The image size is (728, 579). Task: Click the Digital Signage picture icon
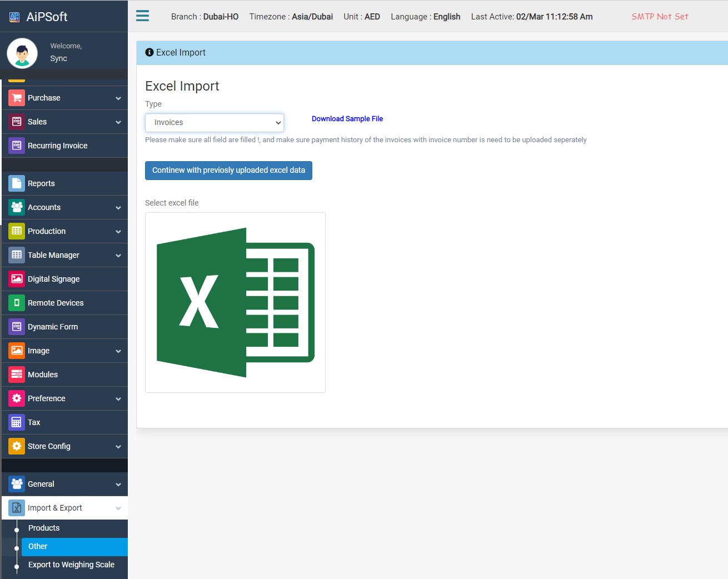point(17,279)
